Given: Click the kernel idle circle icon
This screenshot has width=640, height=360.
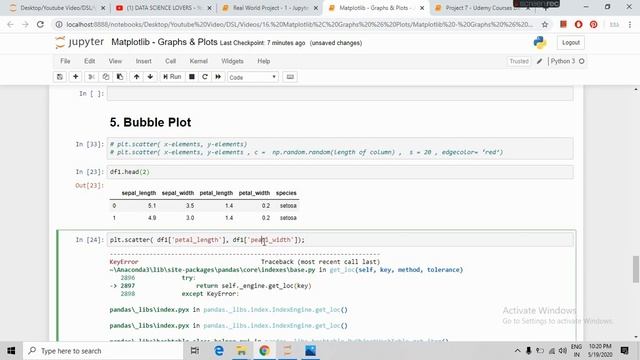Looking at the screenshot, I should tap(582, 61).
